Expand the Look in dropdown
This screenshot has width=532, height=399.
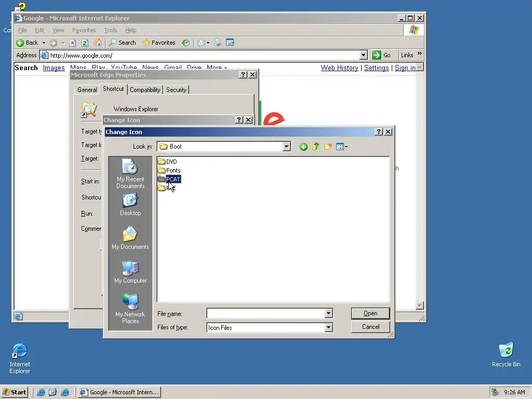[287, 146]
